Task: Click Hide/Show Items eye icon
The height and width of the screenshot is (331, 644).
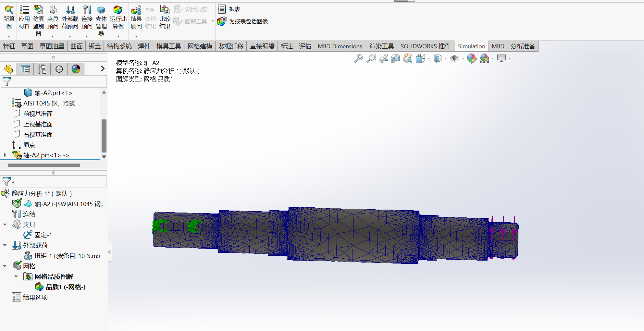Action: coord(454,58)
